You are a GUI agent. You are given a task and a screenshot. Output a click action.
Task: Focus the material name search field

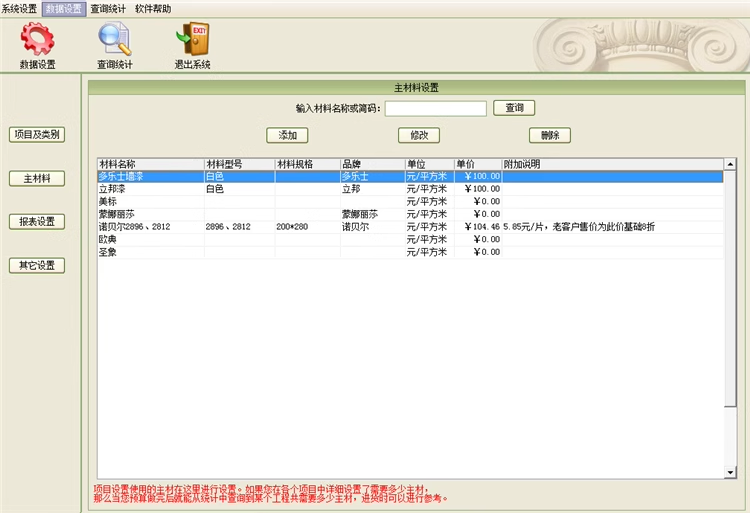coord(436,109)
